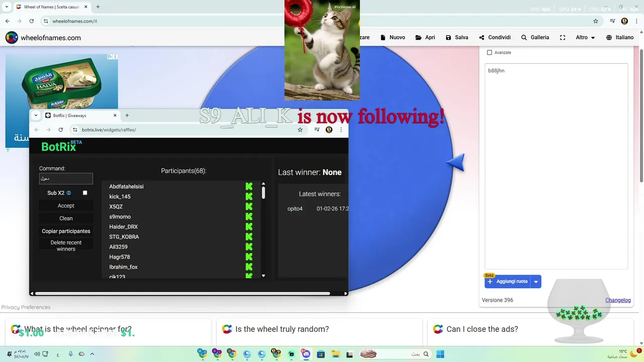Click Condividi in the wheel toolbar
Screen dimensions: 644x362
click(x=495, y=38)
